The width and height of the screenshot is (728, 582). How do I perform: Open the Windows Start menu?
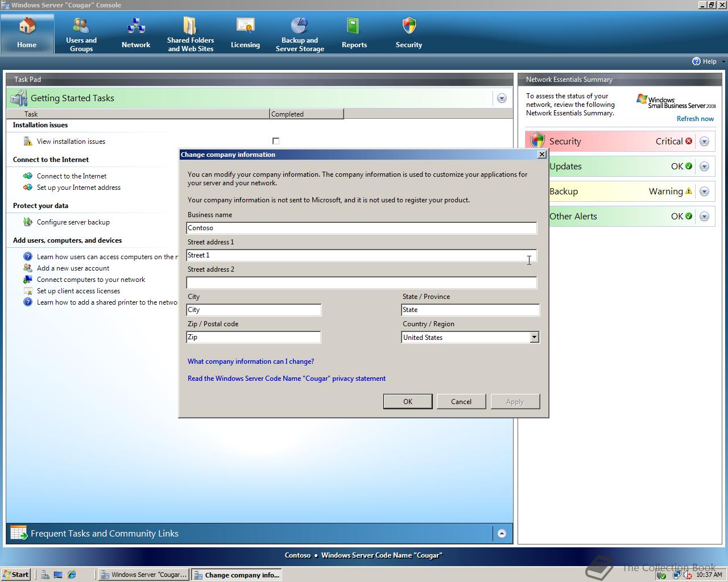[x=15, y=575]
